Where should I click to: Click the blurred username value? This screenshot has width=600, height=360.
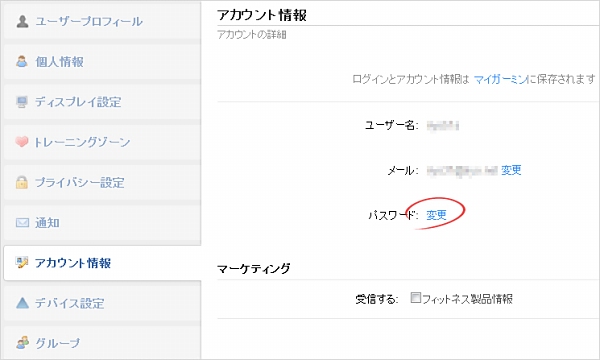(x=442, y=125)
